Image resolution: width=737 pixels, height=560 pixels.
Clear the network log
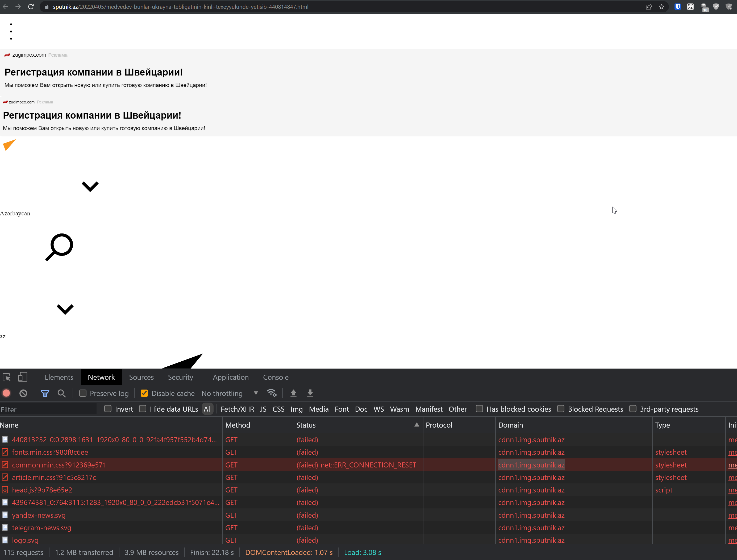coord(23,393)
